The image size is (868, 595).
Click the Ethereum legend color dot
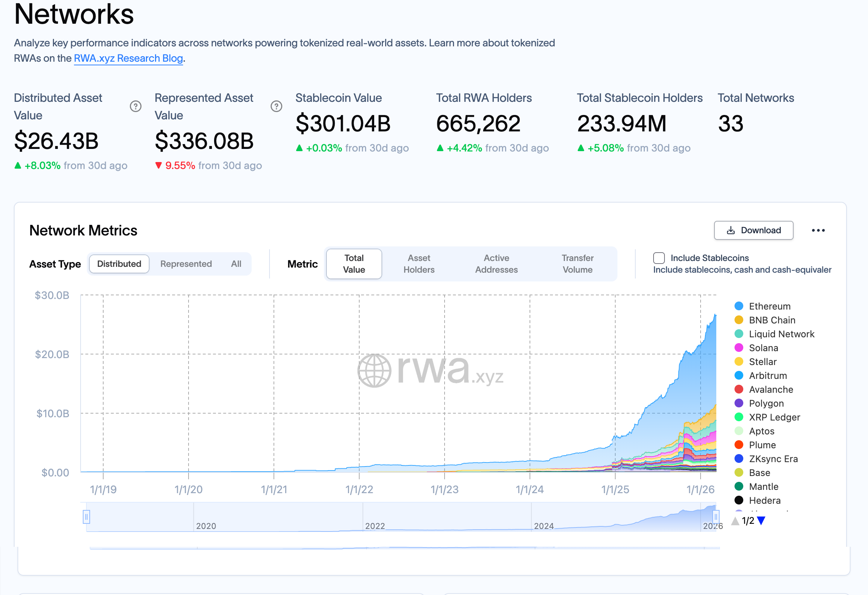tap(739, 306)
